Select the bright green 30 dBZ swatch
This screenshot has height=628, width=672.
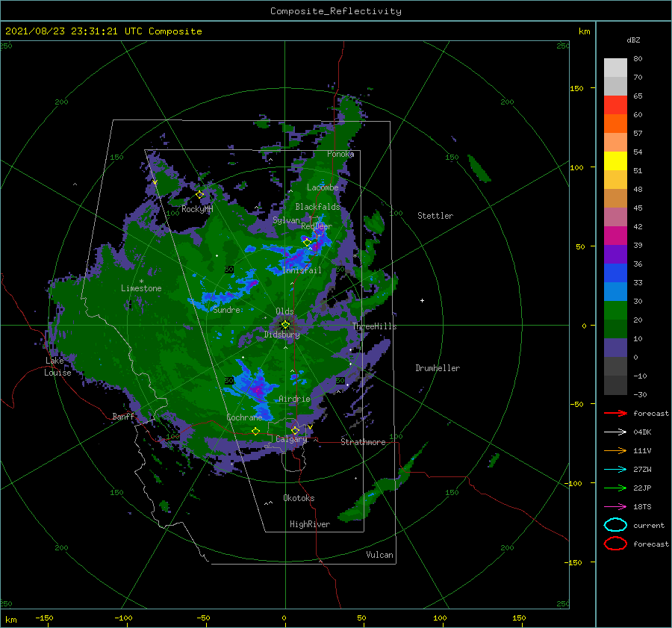[x=615, y=310]
